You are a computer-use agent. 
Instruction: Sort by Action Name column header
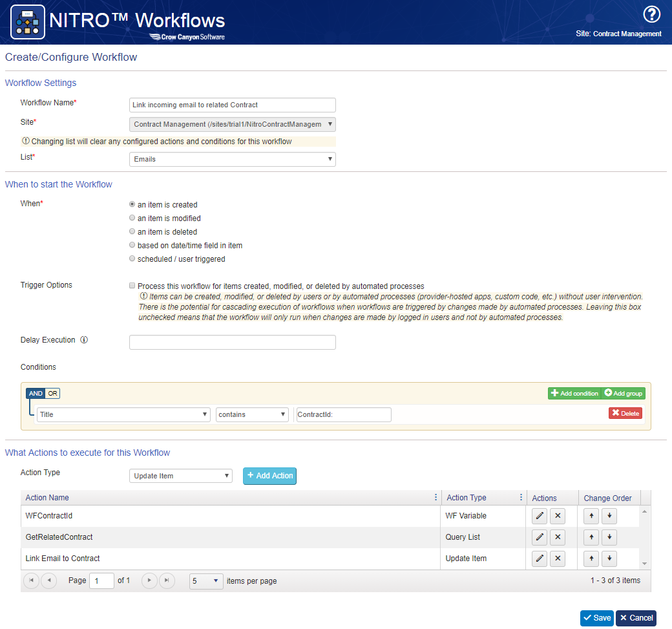pyautogui.click(x=47, y=497)
